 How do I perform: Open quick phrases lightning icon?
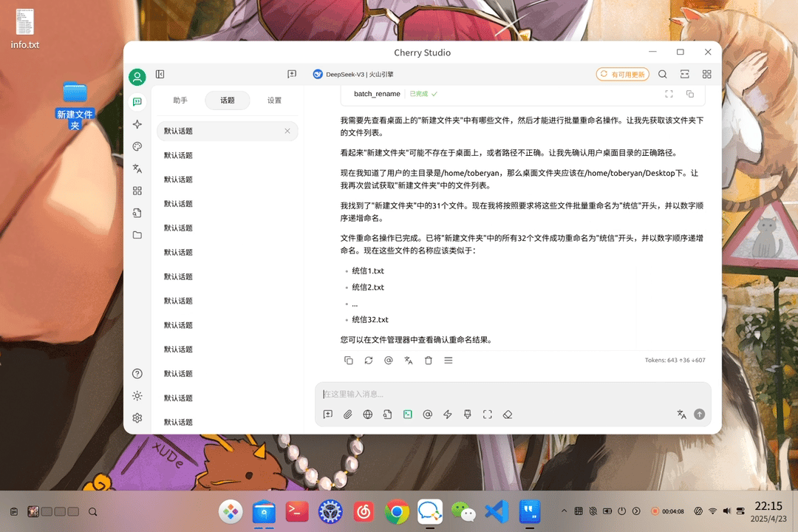point(447,415)
